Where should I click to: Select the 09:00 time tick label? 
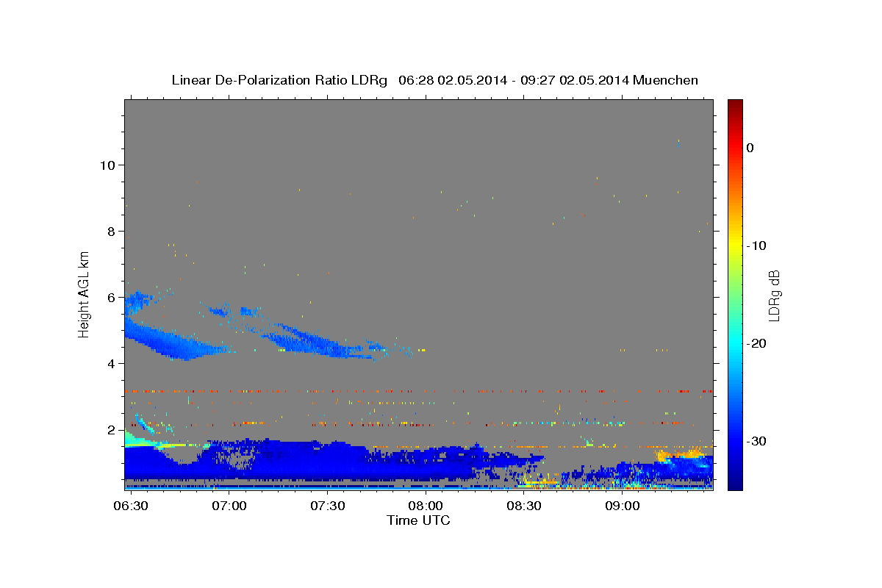pos(622,506)
